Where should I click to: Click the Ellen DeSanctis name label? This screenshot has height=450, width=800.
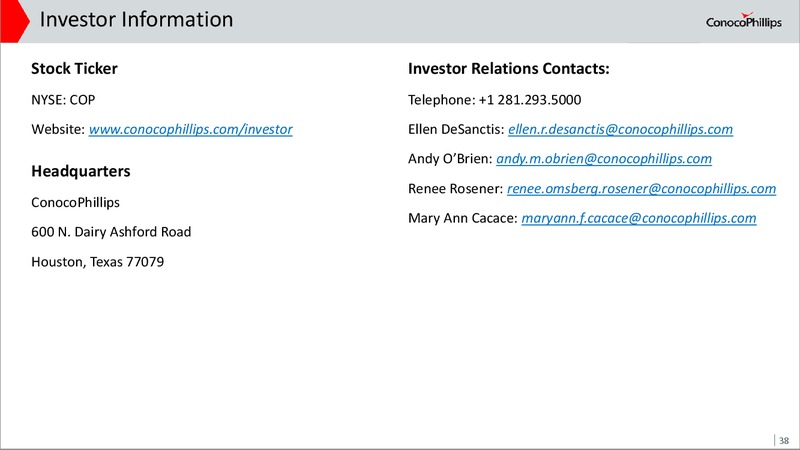point(456,130)
